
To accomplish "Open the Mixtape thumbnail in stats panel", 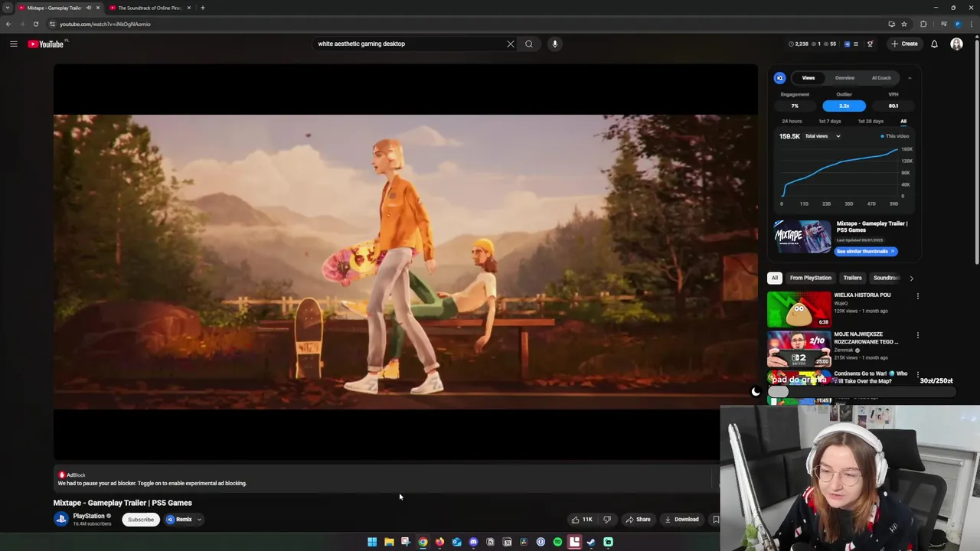I will coord(802,236).
